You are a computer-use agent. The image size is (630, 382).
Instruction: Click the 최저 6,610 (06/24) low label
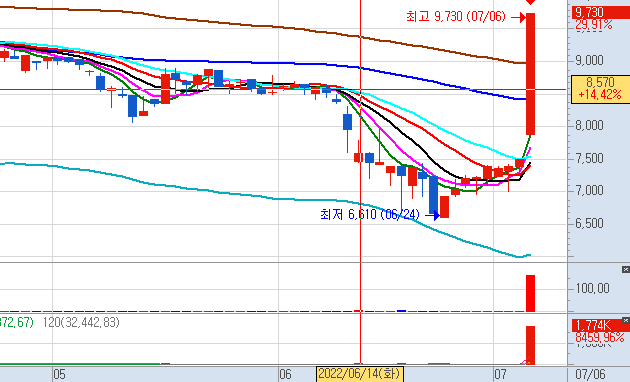pos(370,214)
